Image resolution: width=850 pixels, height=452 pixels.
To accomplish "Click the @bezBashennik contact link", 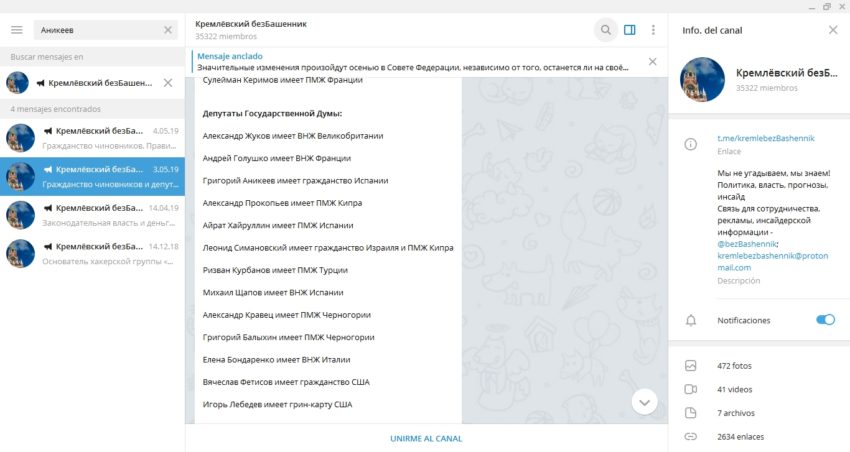I will tap(746, 244).
